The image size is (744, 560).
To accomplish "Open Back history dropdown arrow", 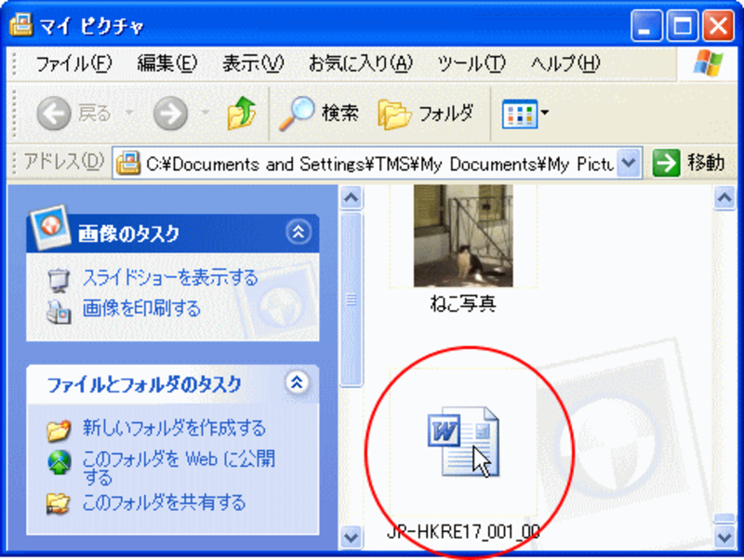I will pos(129,113).
